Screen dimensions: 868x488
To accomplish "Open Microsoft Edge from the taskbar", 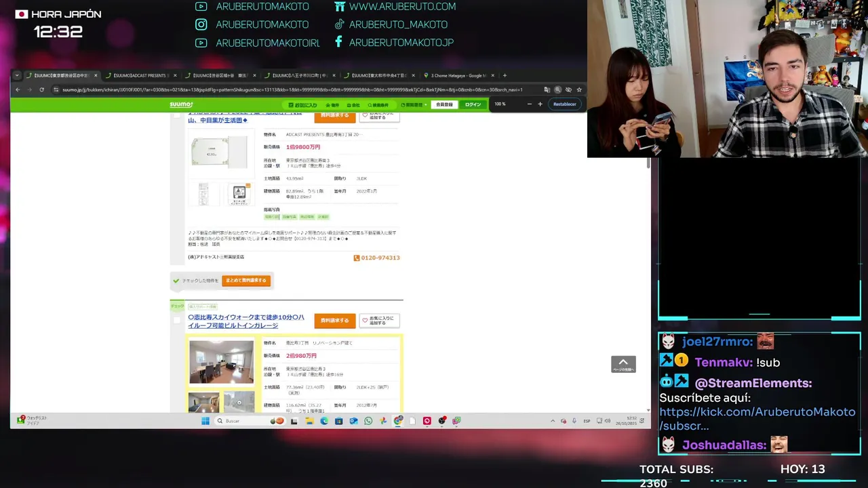I will pyautogui.click(x=324, y=421).
